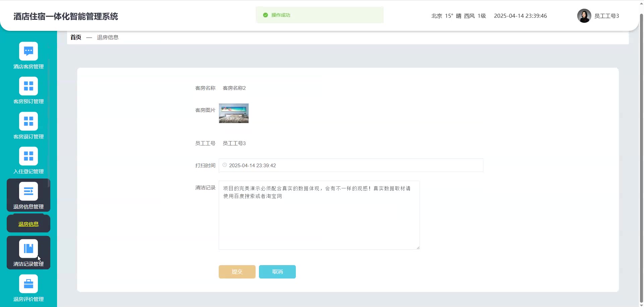
Task: Click the 客房预订管理 grid icon
Action: pos(29,86)
